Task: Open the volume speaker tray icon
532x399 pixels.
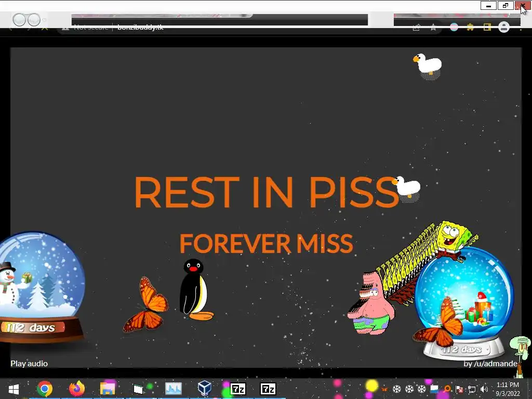Action: coord(484,390)
